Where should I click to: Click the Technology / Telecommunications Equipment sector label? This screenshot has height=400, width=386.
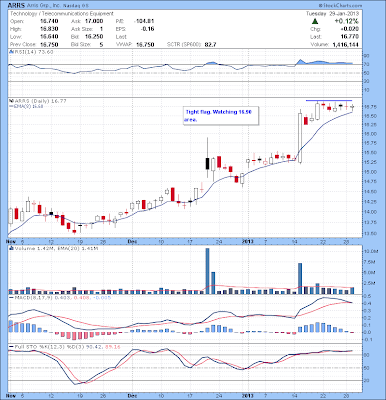tap(62, 14)
